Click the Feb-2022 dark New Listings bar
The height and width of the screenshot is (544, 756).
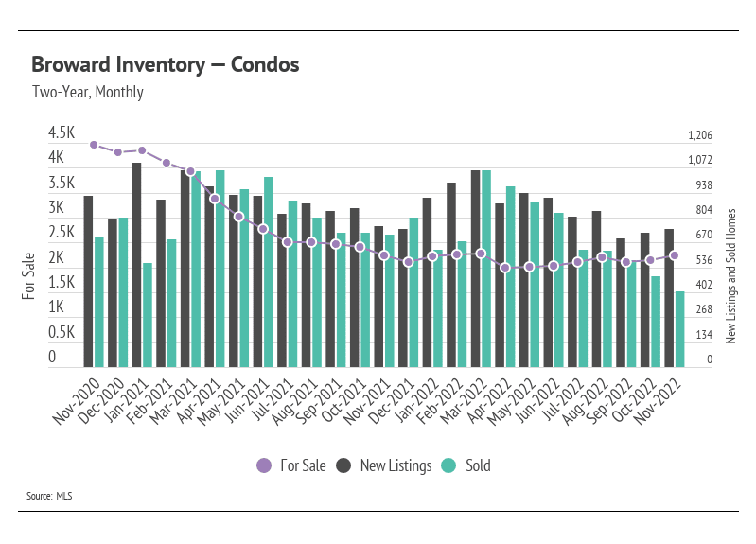[x=451, y=275]
